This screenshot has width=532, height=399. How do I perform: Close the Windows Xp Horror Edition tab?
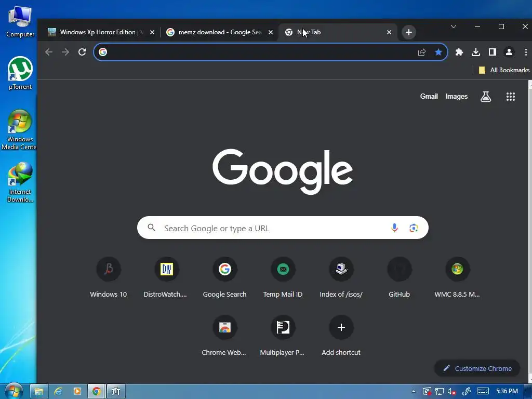(152, 32)
